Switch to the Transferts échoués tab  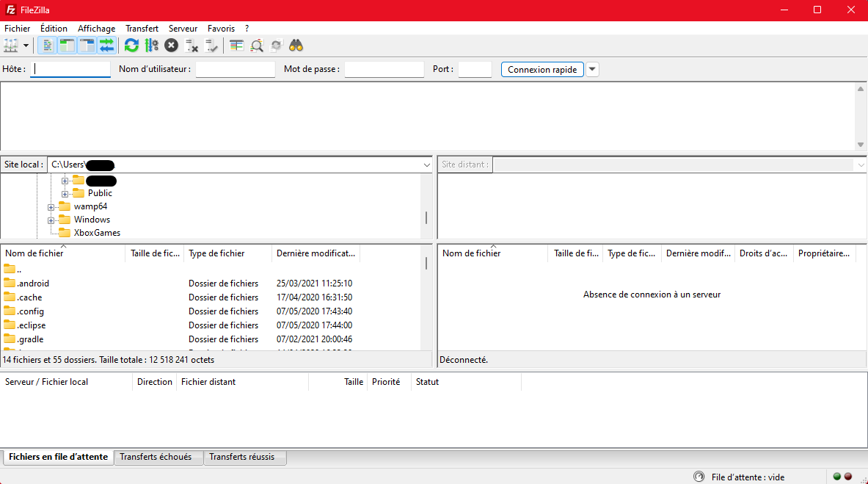(156, 457)
